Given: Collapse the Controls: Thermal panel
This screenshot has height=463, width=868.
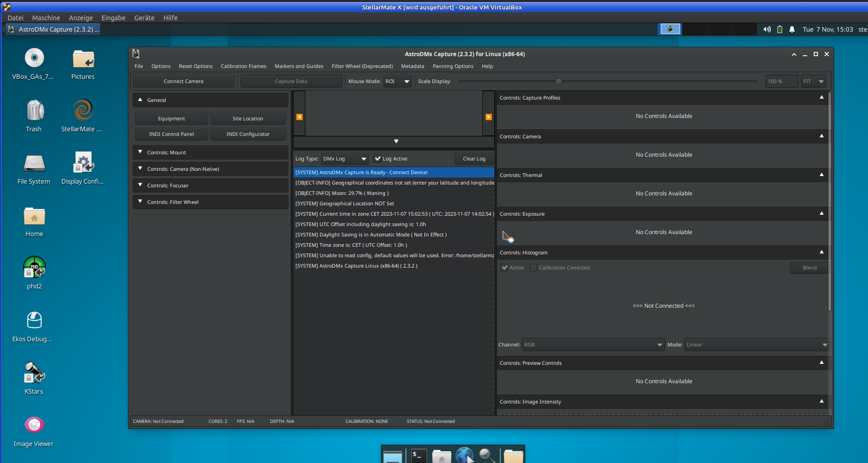Looking at the screenshot, I should 822,175.
